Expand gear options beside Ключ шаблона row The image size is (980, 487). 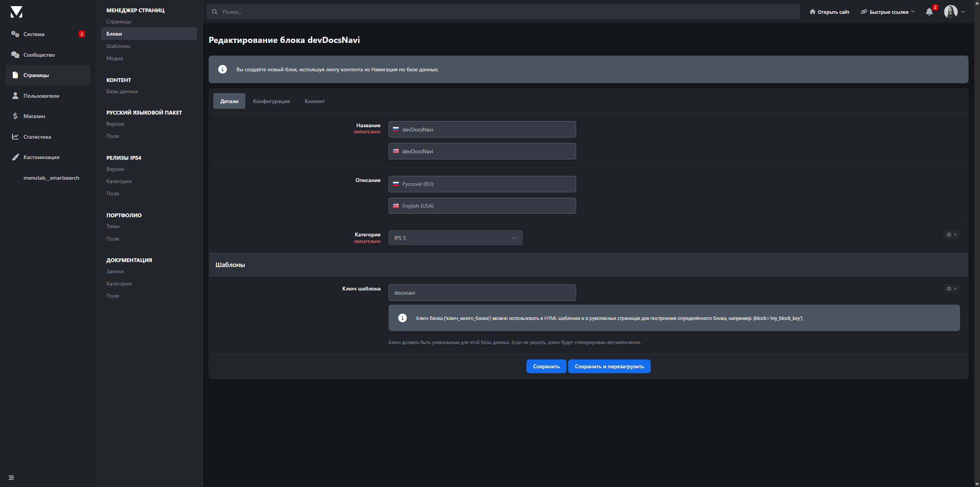click(951, 289)
